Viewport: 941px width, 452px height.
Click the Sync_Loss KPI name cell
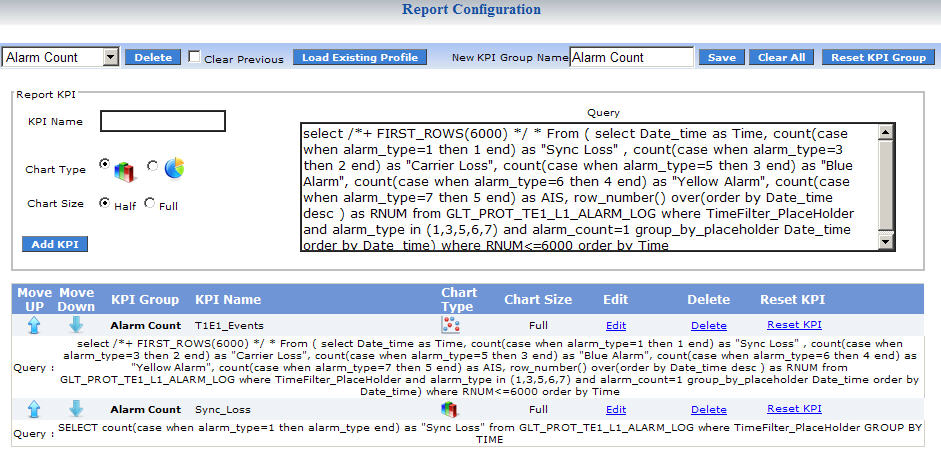click(x=223, y=409)
